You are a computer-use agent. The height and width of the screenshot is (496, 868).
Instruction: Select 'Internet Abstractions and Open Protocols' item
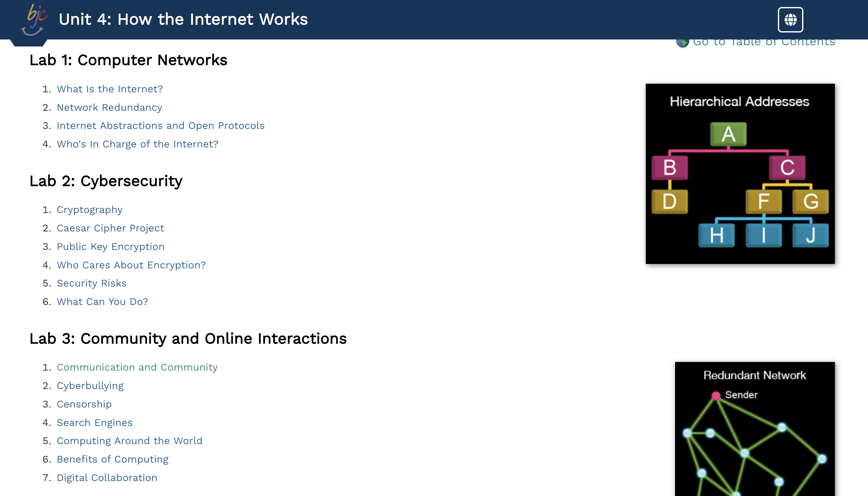coord(160,125)
